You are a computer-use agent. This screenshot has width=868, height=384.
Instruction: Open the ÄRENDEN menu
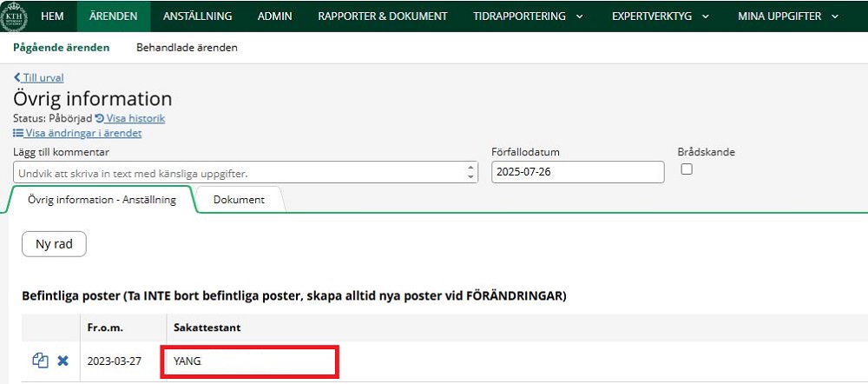(x=114, y=16)
